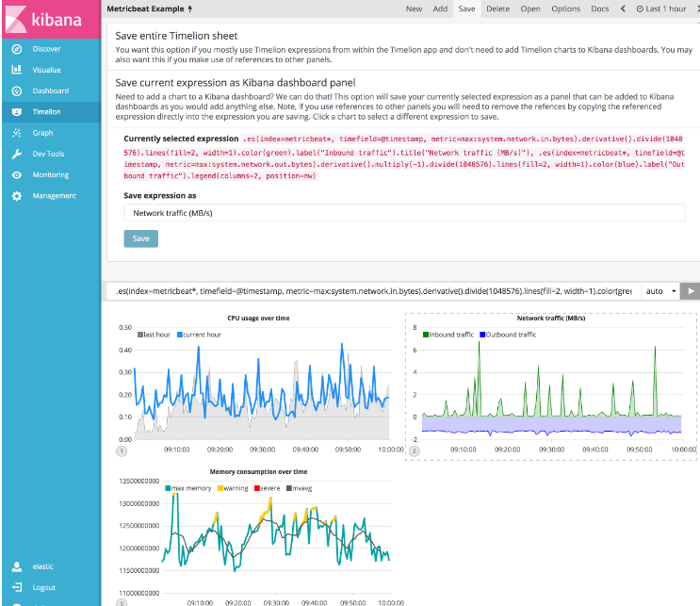The height and width of the screenshot is (606, 700).
Task: Open Dev Tools wrench icon
Action: point(16,154)
